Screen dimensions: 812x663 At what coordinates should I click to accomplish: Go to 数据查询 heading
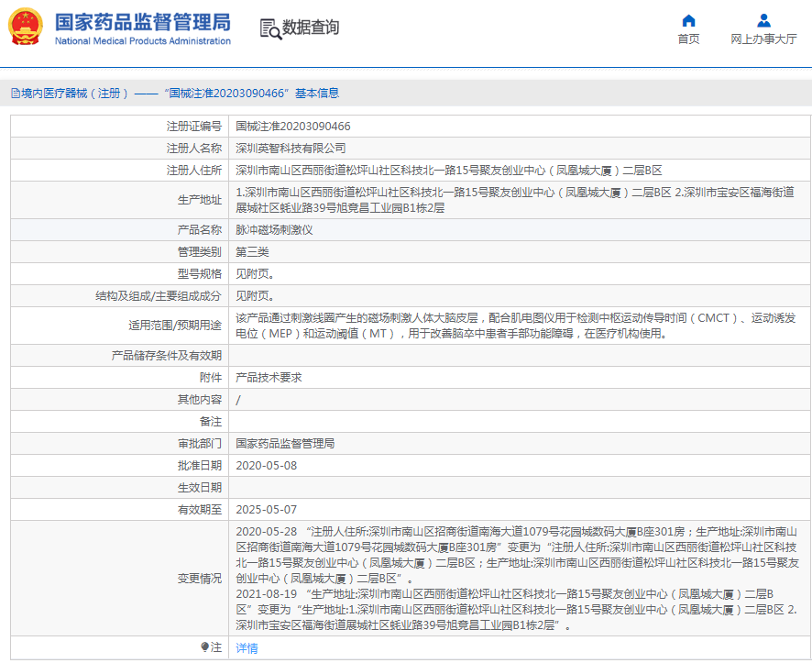(x=311, y=28)
